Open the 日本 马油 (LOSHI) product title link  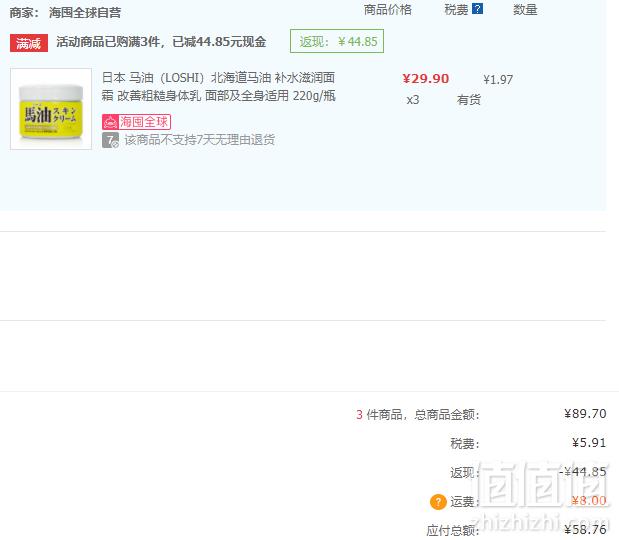pyautogui.click(x=218, y=86)
